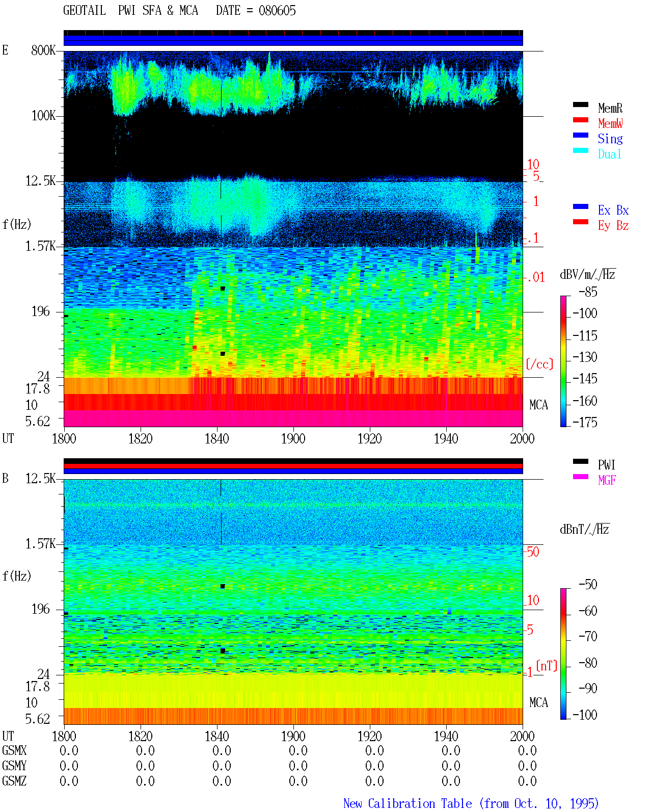This screenshot has width=652, height=812.
Task: Click the black MemR legend swatch
Action: pyautogui.click(x=581, y=104)
